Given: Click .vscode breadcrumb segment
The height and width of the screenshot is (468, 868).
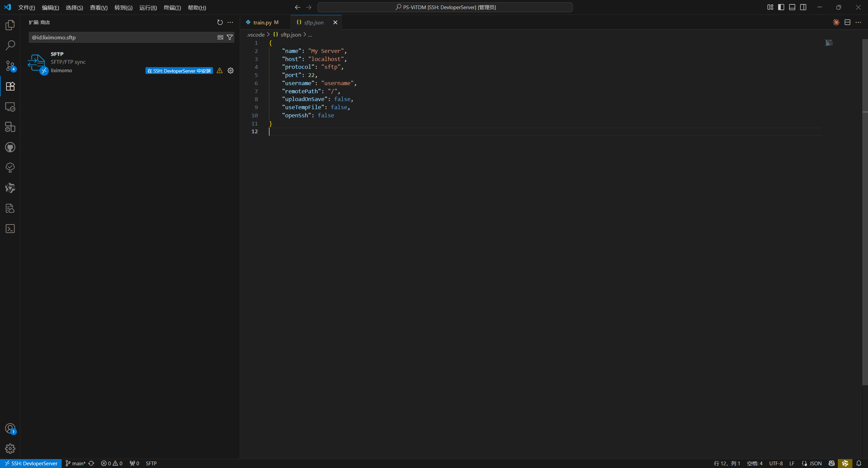Looking at the screenshot, I should click(x=255, y=35).
